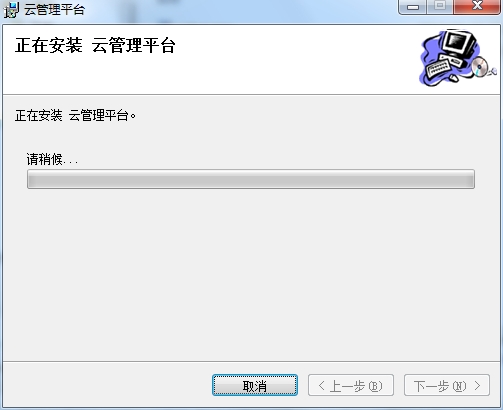Click the 云管理平台 title bar text

54,10
